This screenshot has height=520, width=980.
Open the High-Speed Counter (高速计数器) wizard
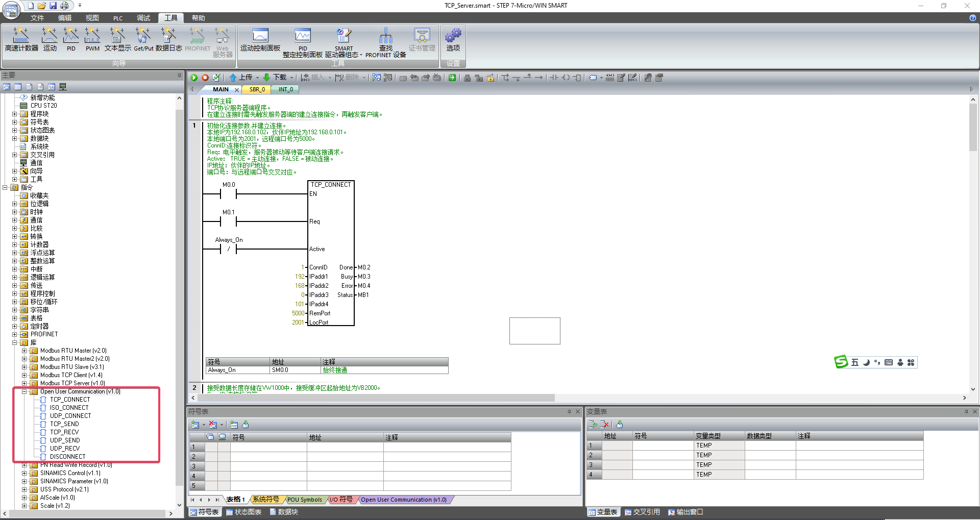pos(21,39)
